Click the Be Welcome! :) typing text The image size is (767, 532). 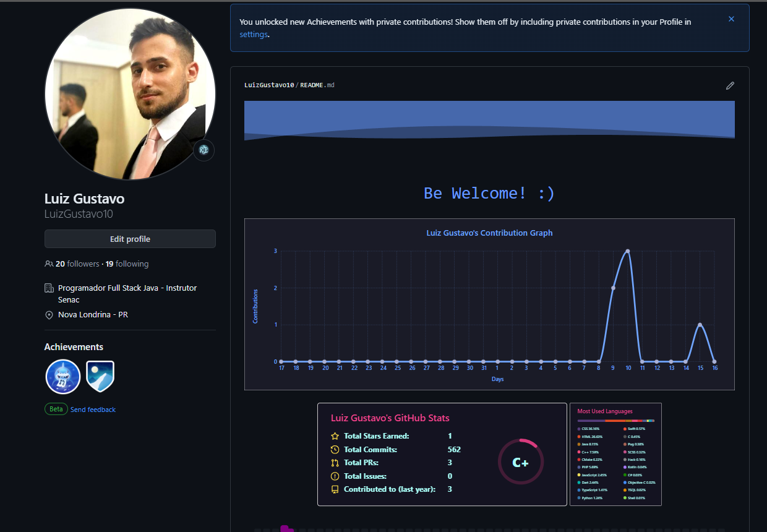point(489,193)
